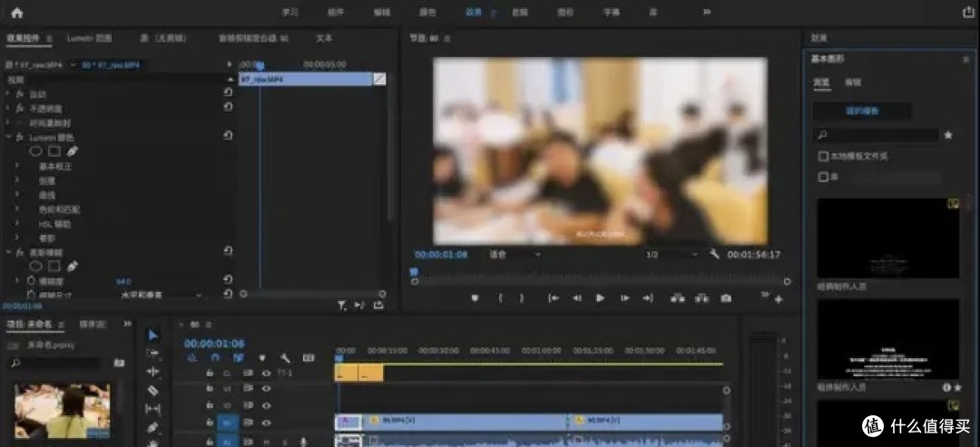This screenshot has height=447, width=980.
Task: Step back one frame
Action: pos(576,298)
